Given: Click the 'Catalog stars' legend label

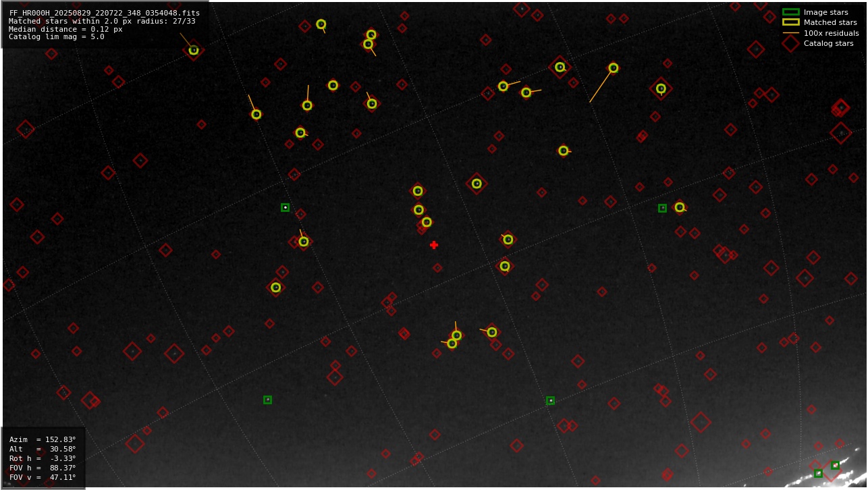Looking at the screenshot, I should pyautogui.click(x=829, y=44).
